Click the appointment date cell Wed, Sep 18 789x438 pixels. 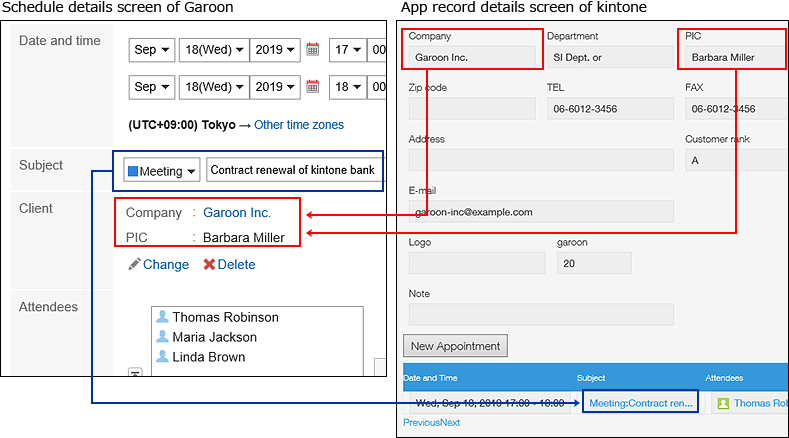[x=489, y=403]
